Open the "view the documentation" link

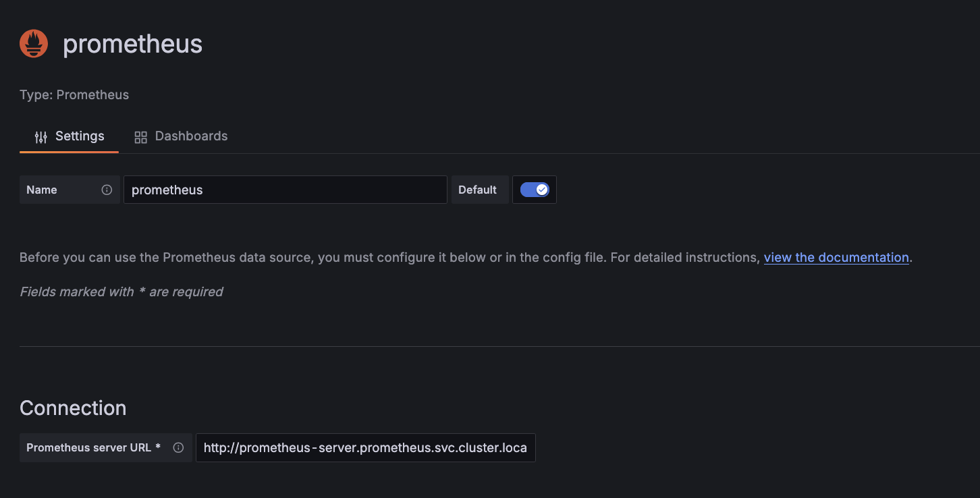[x=836, y=257]
